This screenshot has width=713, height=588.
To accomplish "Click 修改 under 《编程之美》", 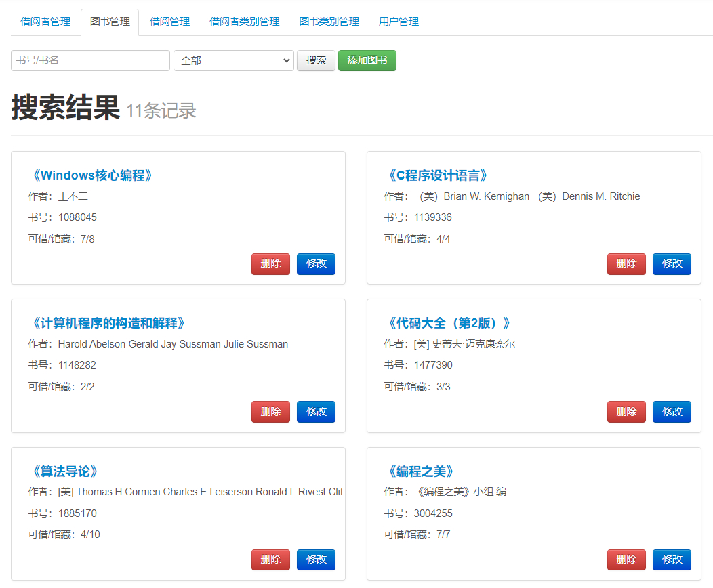I will point(672,560).
